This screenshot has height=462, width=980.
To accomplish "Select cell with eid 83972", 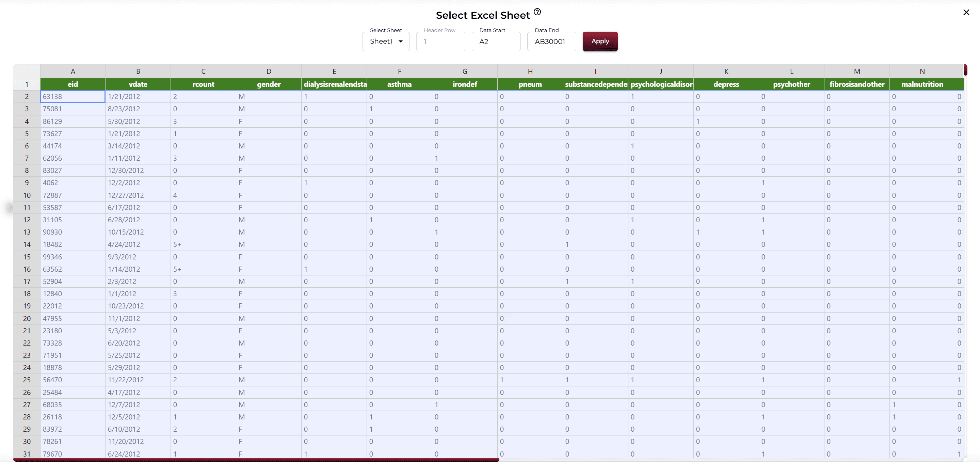I will 73,429.
